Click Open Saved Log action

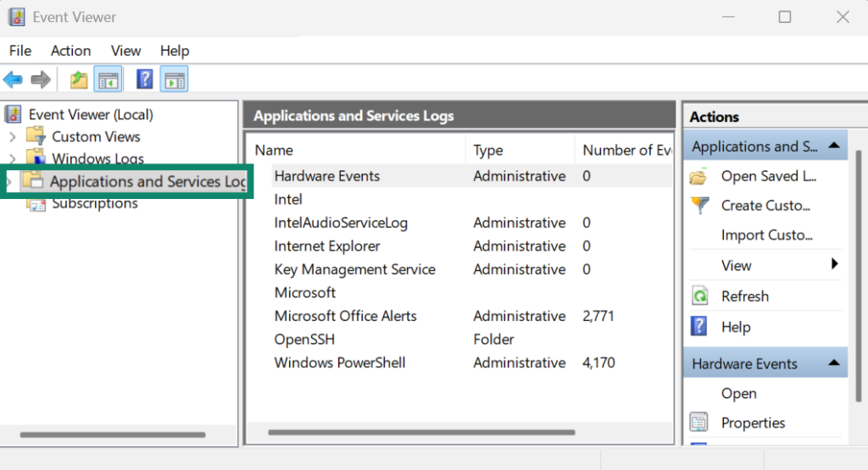coord(768,176)
